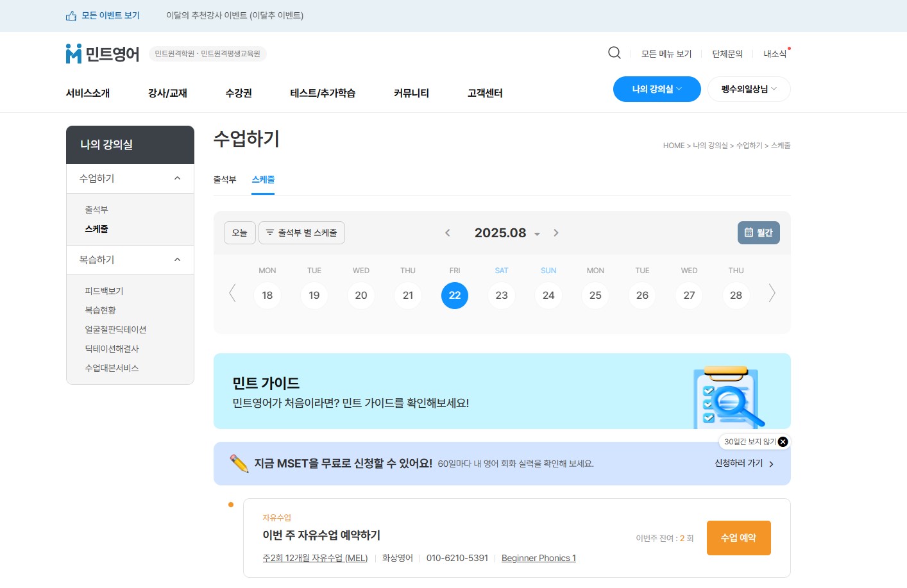
Task: Dismiss the MSET banner close icon
Action: coord(783,442)
